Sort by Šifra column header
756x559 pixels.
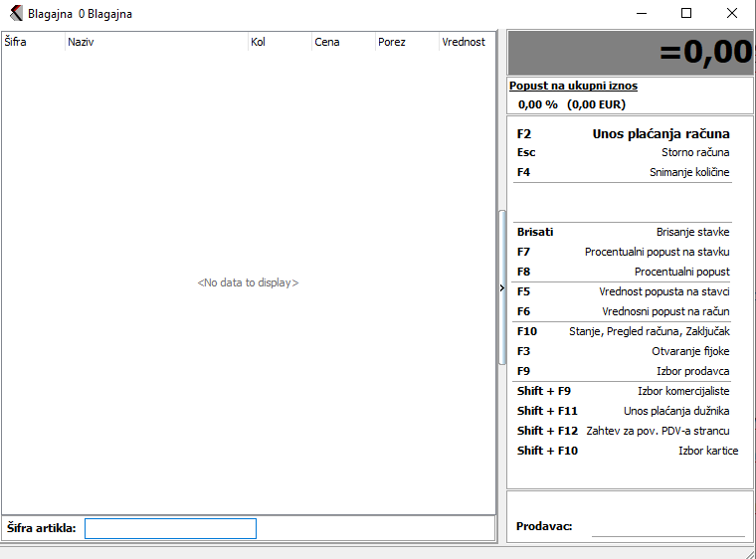33,42
